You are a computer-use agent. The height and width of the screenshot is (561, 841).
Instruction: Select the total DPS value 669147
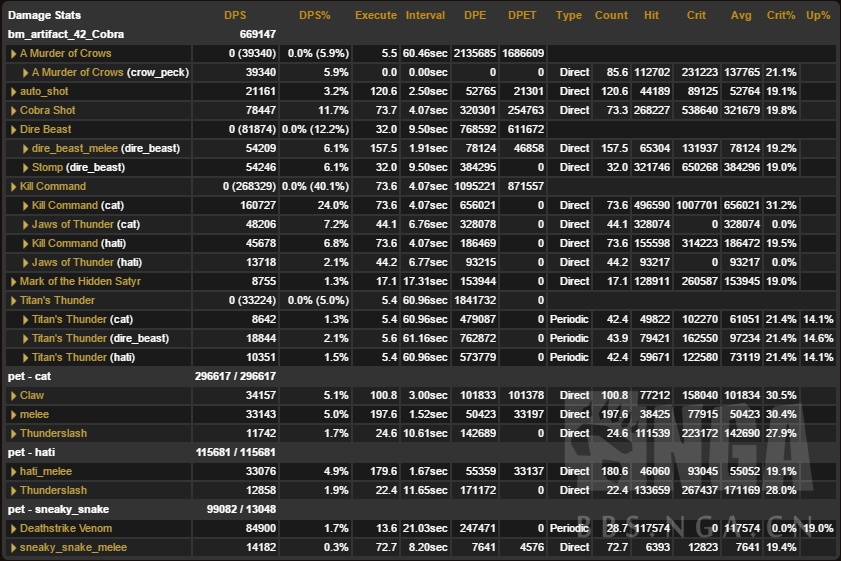pos(257,34)
